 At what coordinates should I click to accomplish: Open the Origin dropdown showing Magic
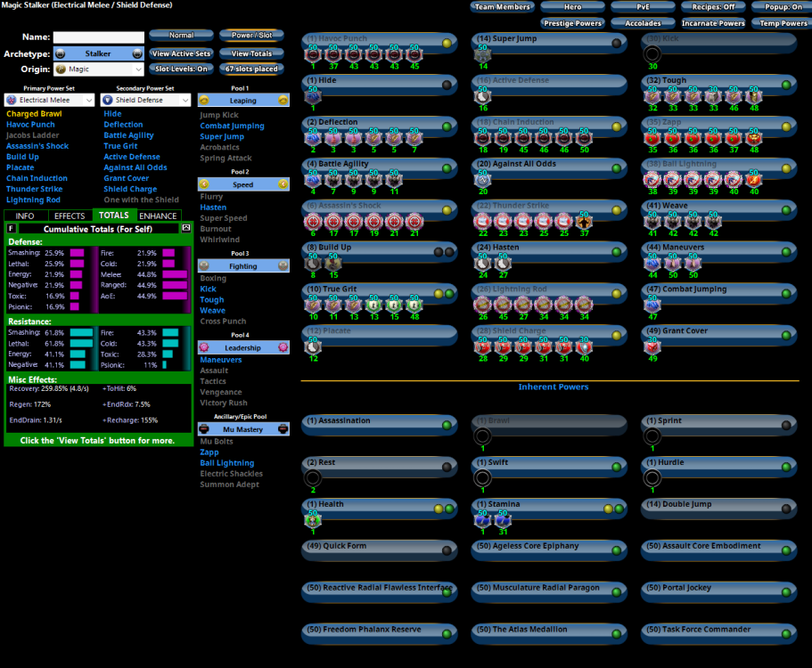tap(97, 69)
